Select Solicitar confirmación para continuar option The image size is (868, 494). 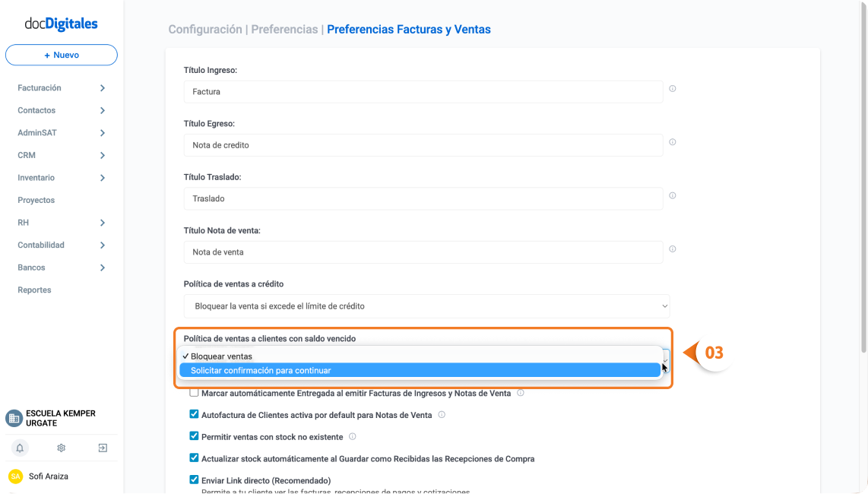tap(420, 371)
